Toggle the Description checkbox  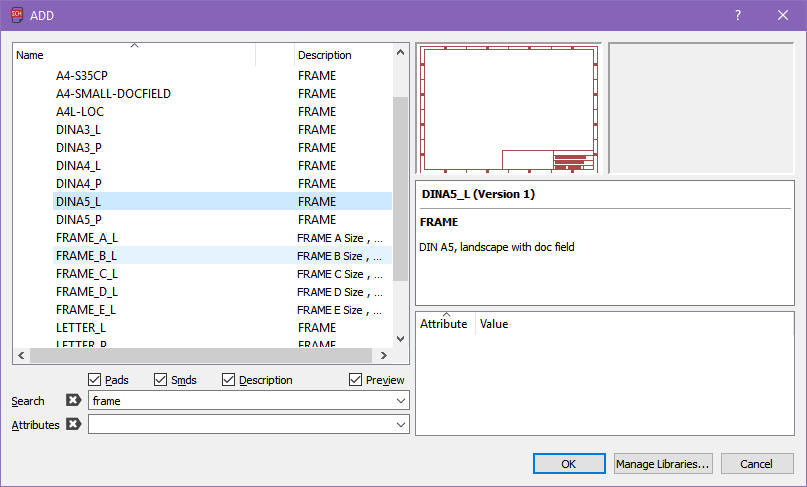tap(229, 380)
